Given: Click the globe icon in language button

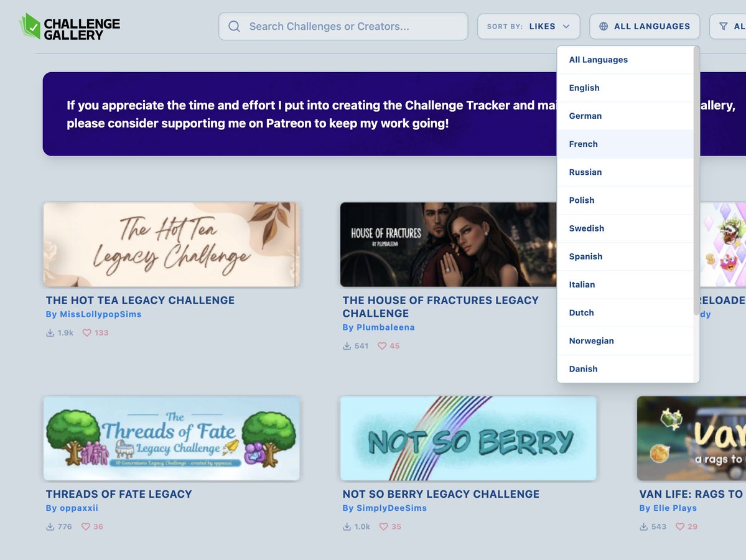Looking at the screenshot, I should 604,26.
